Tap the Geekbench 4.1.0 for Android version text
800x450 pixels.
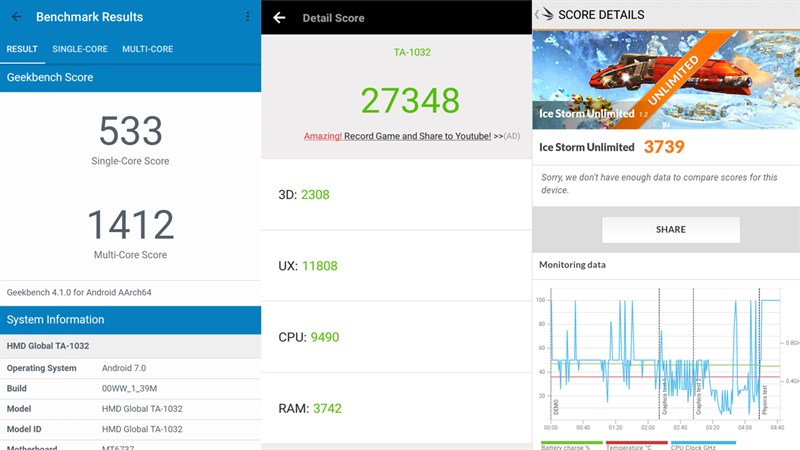click(x=79, y=292)
